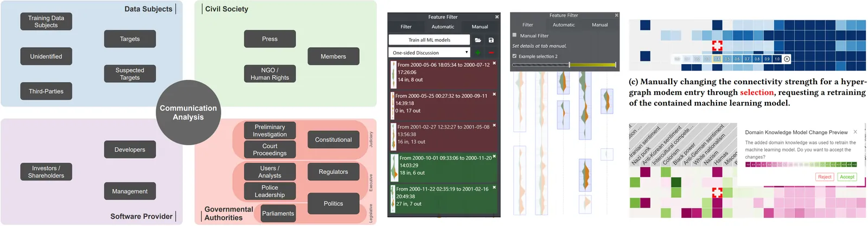Open saved models with the folder icon
The width and height of the screenshot is (868, 226).
(478, 40)
